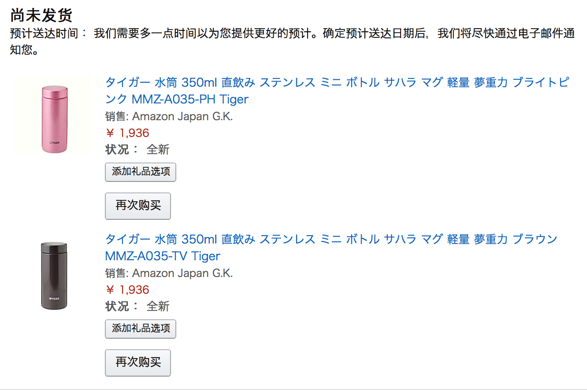The width and height of the screenshot is (587, 392).
Task: Open the pink Tiger bottle product image
Action: [54, 115]
